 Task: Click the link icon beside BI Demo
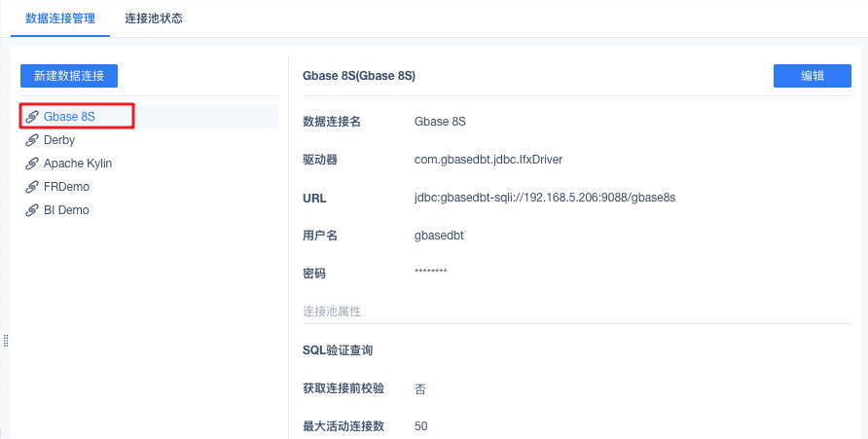click(x=32, y=210)
